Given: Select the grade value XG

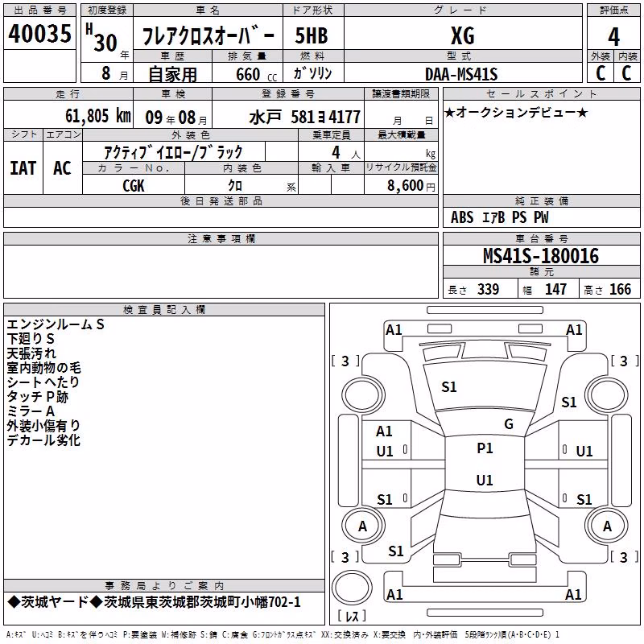Looking at the screenshot, I should coord(463,35).
